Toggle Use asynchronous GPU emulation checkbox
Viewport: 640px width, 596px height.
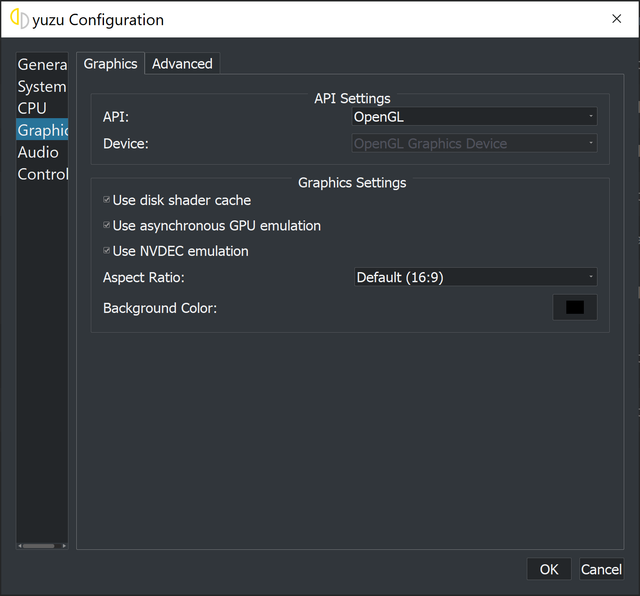point(107,225)
